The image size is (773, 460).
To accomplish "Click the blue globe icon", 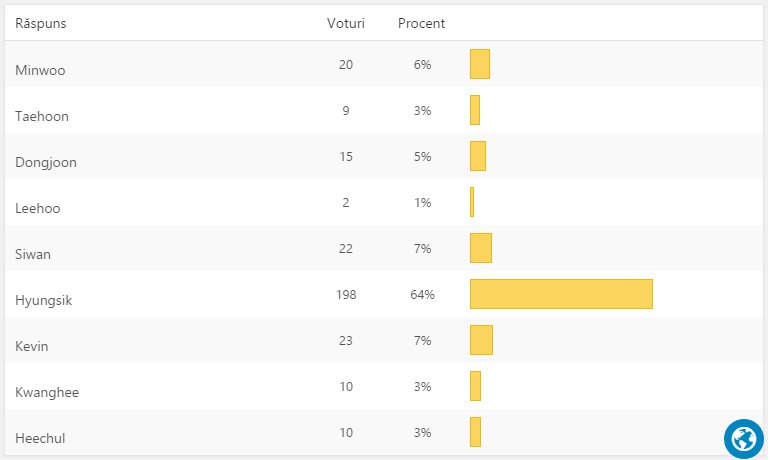I will pos(743,438).
